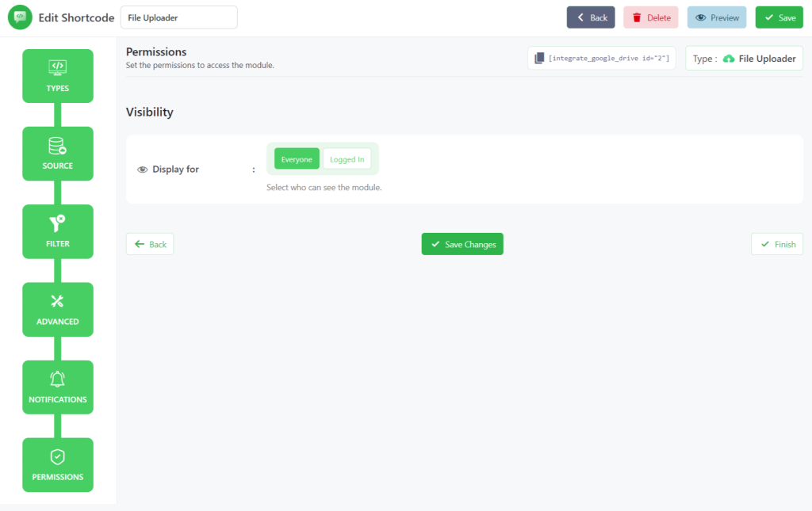Click the 'Edit Shortcode' title

click(76, 17)
